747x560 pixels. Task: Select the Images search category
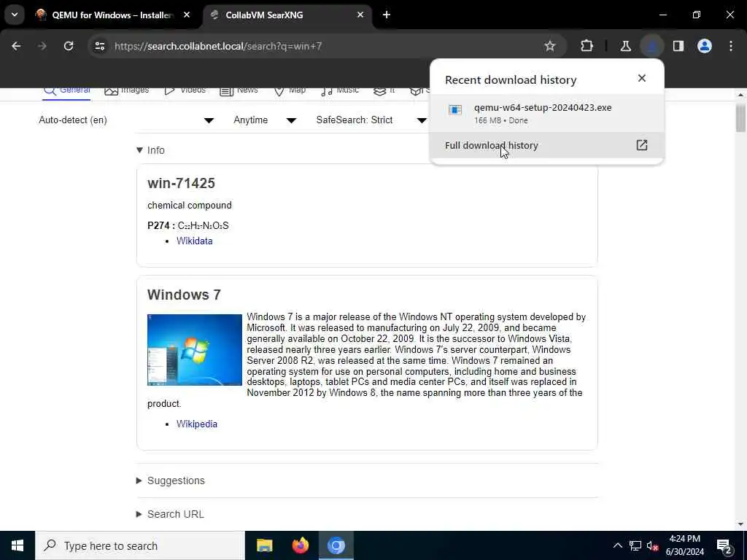[x=127, y=90]
